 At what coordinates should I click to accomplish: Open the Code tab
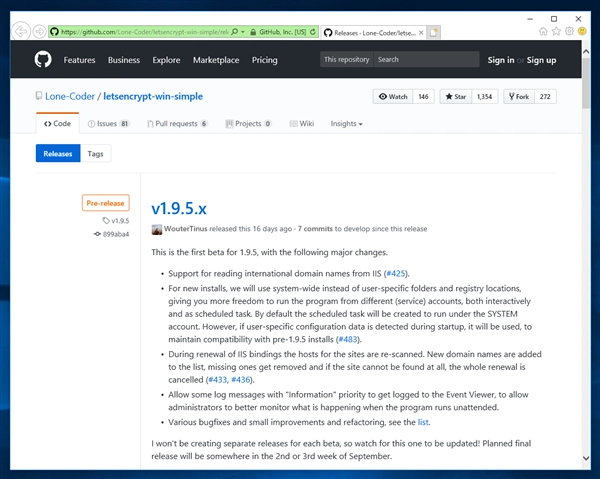(x=57, y=124)
